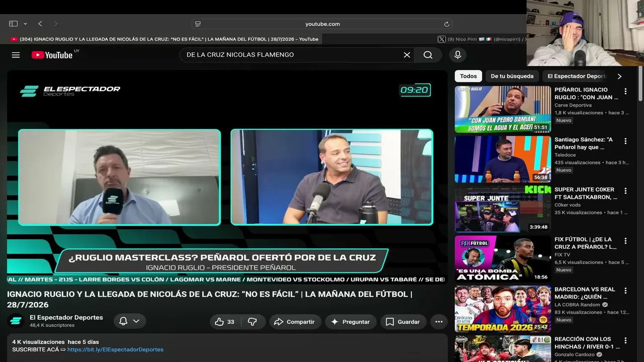Open the Reacción con los hinchas thumbnail
Screen dimensions: 644x362
[x=503, y=349]
